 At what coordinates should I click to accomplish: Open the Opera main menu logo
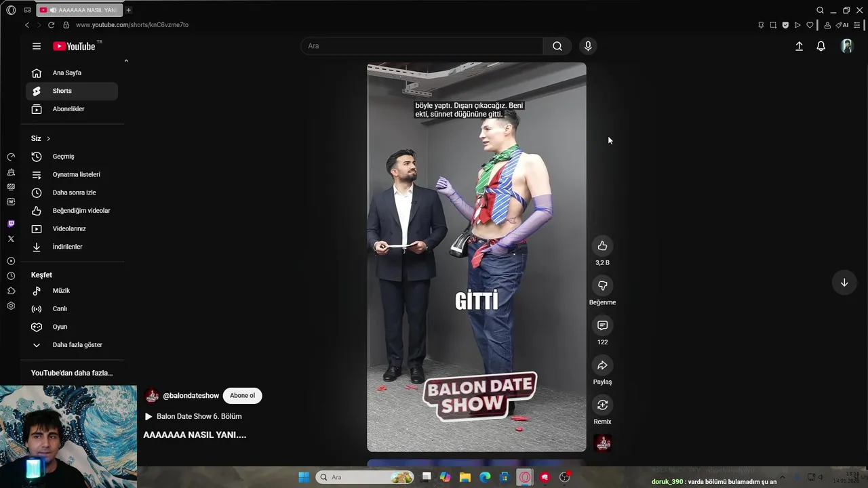[11, 10]
